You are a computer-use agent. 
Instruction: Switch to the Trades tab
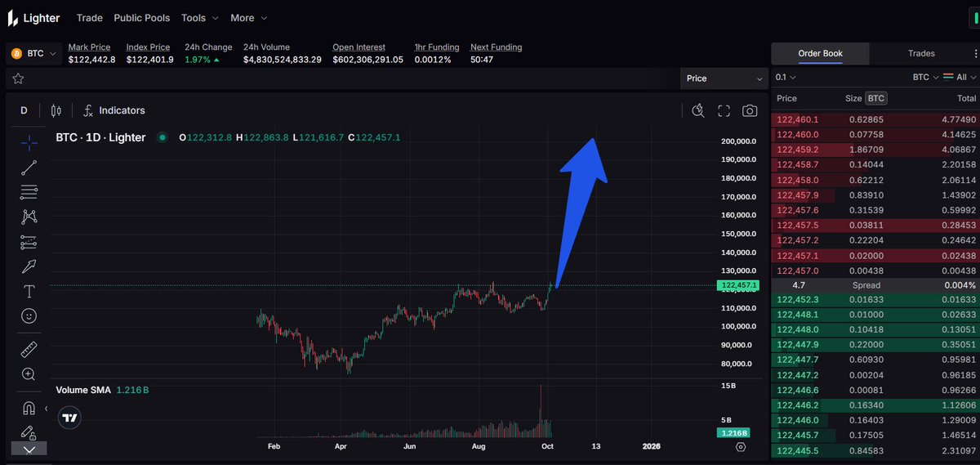coord(921,53)
